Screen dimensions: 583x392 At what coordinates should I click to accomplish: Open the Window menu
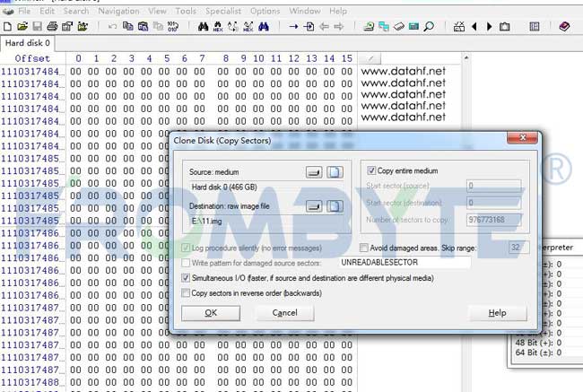(x=305, y=11)
